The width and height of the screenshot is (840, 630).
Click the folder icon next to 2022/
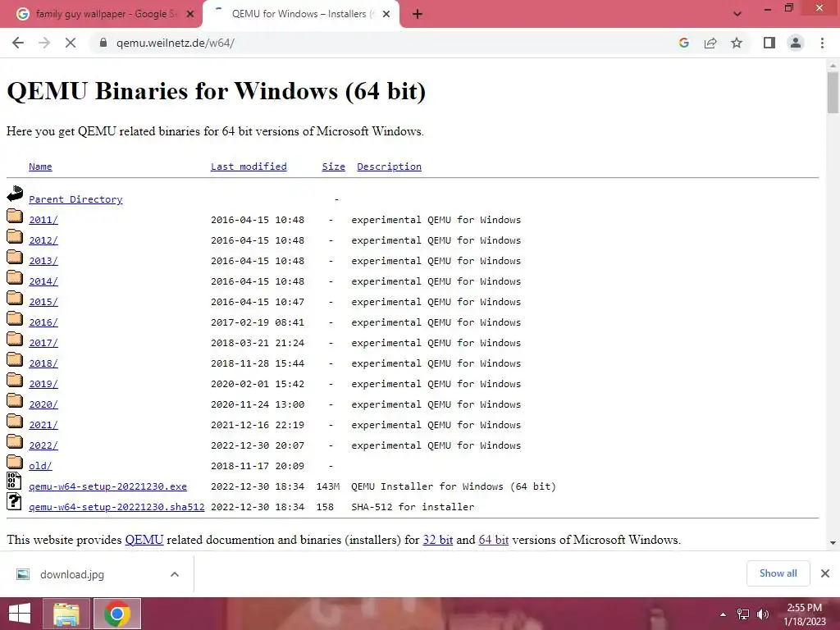[x=15, y=441]
